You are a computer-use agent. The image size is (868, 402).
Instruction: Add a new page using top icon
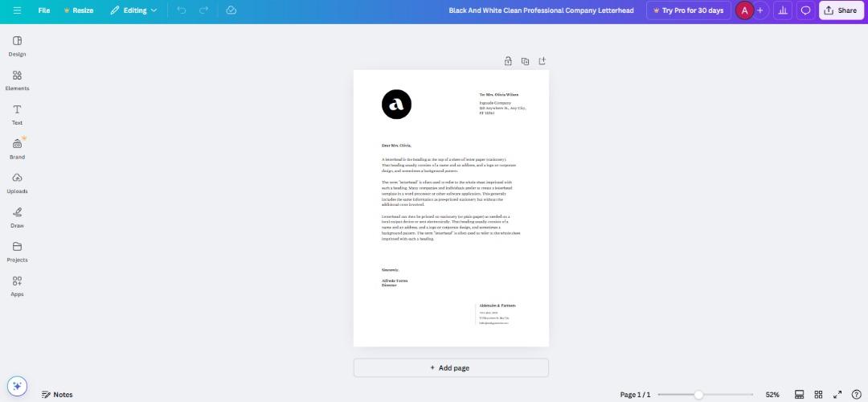(x=542, y=61)
